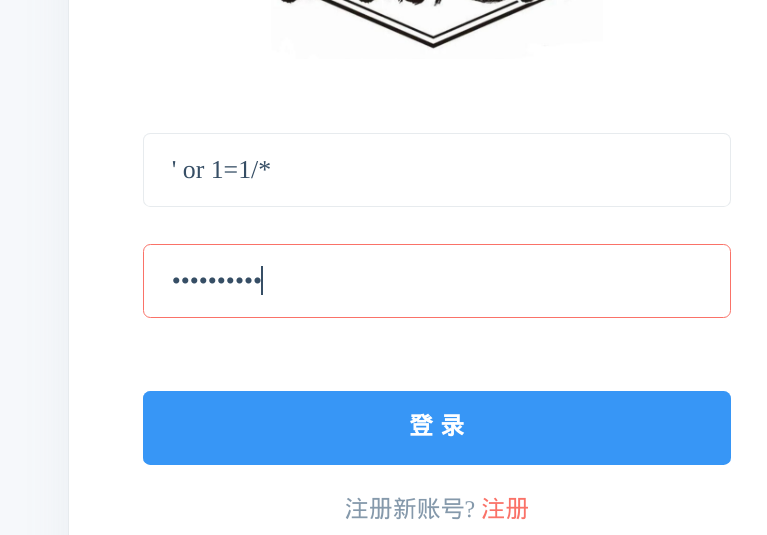Click the 录 character on login button
Viewport: 767px width, 535px height.
click(x=453, y=425)
